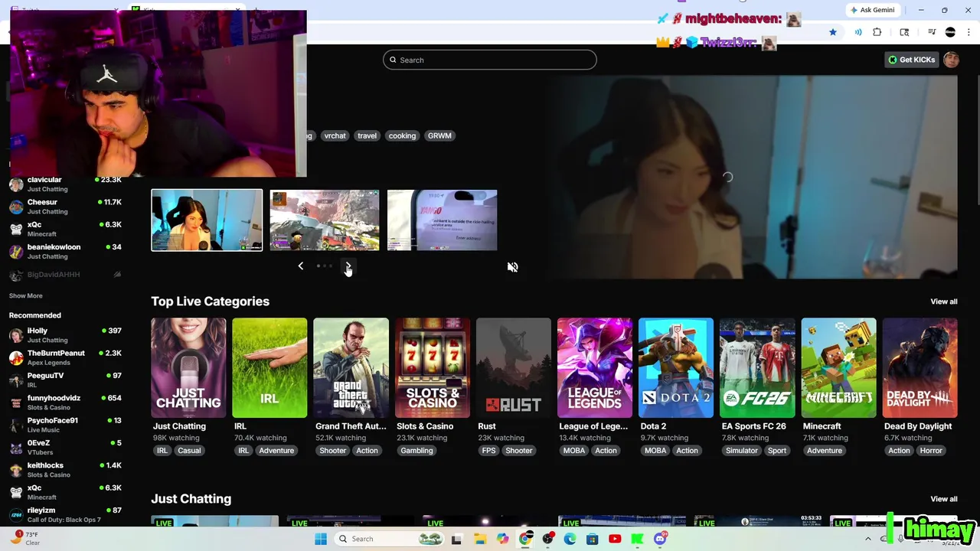Click the Casual tag under Just Chatting

pos(189,451)
